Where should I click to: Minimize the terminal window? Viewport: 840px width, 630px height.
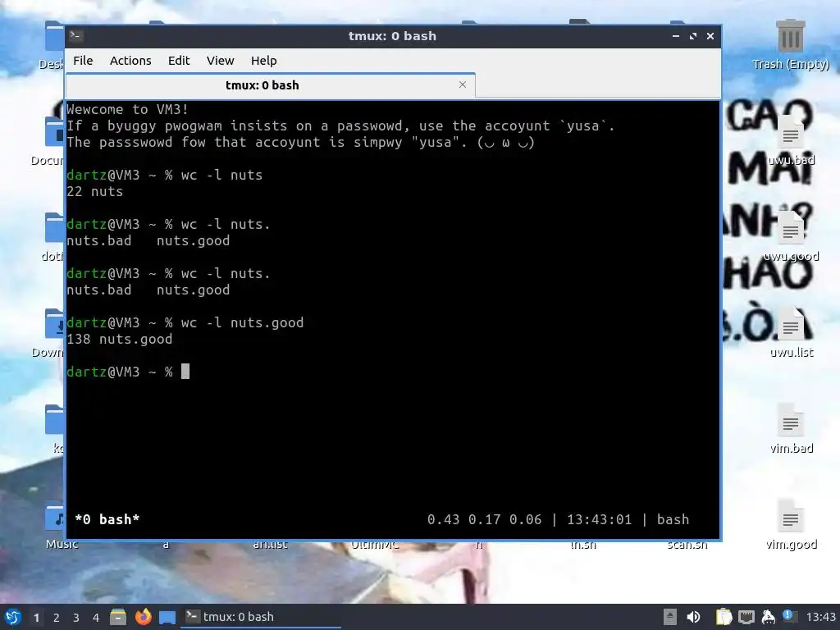click(676, 36)
